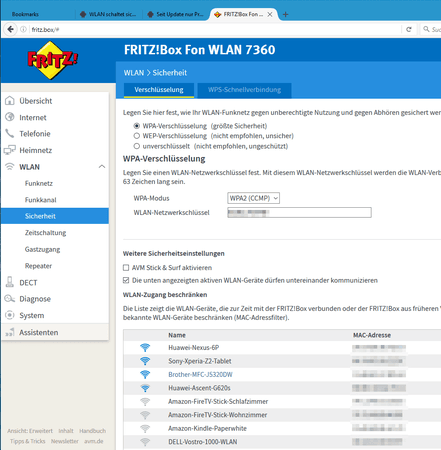Screen dimensions: 441x450
Task: Open Übersicht home icon in sidebar
Action: (x=10, y=100)
